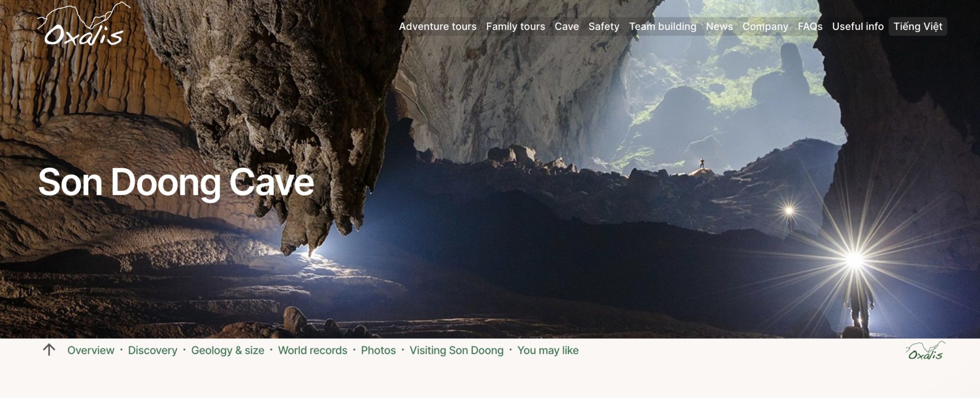The width and height of the screenshot is (980, 398).
Task: Switch language to Tiếng Việt
Action: point(918,26)
